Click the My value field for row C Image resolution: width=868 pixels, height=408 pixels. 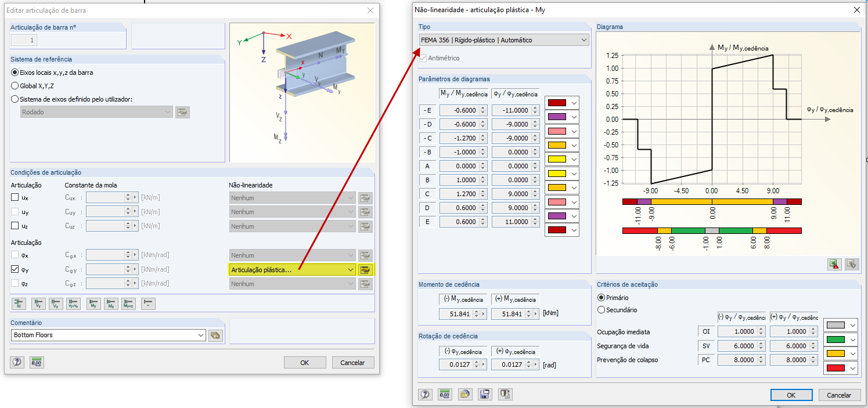coord(463,194)
